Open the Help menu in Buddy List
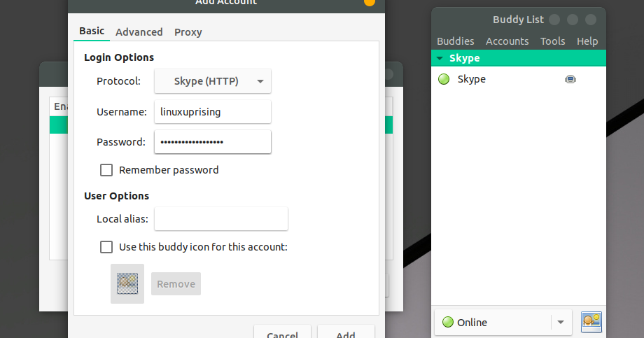644x338 pixels. point(587,41)
